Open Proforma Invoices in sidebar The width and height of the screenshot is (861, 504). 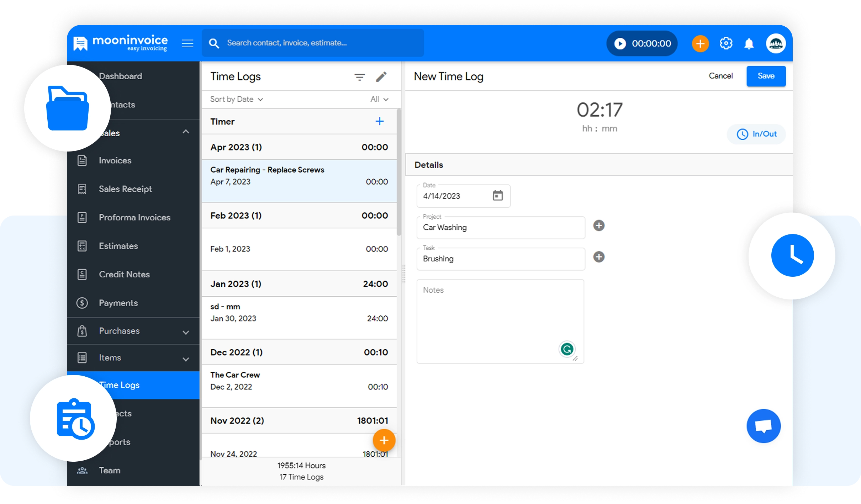(x=134, y=217)
